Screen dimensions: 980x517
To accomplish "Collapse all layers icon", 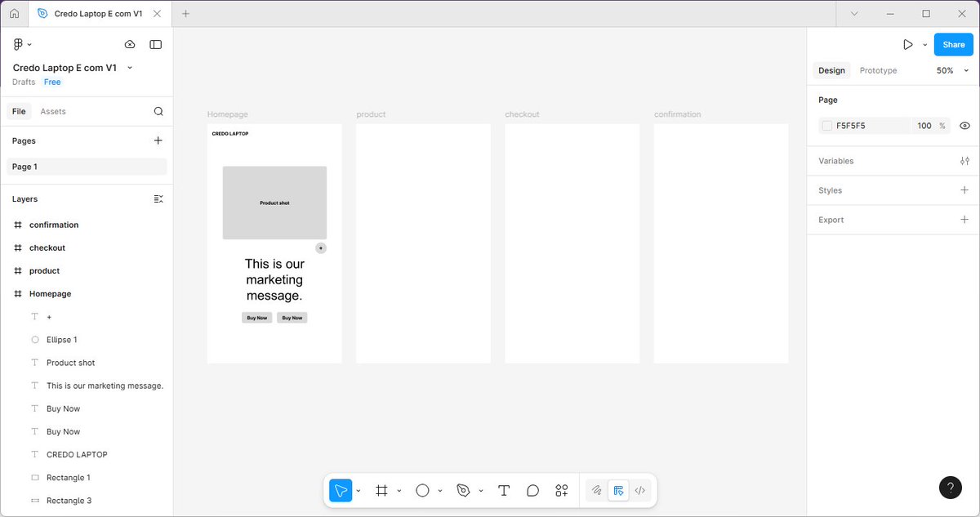I will (158, 198).
